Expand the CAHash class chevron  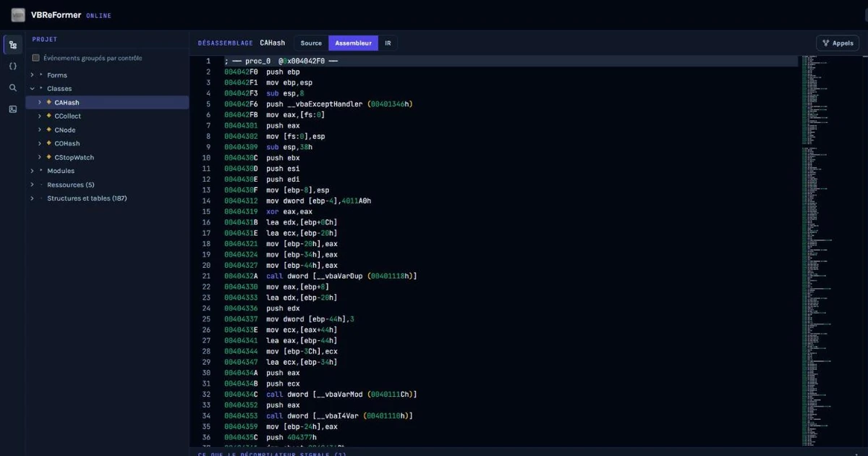[39, 103]
